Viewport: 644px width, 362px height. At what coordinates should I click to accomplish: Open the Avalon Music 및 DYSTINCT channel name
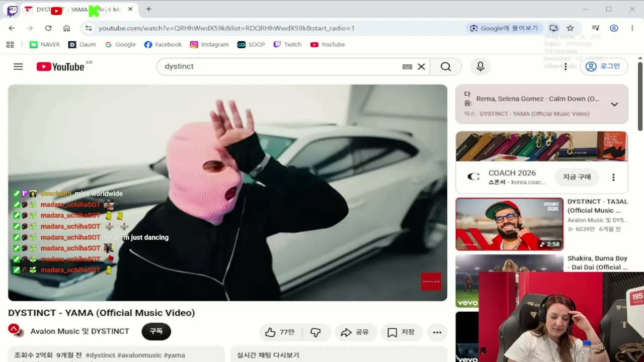click(x=79, y=331)
